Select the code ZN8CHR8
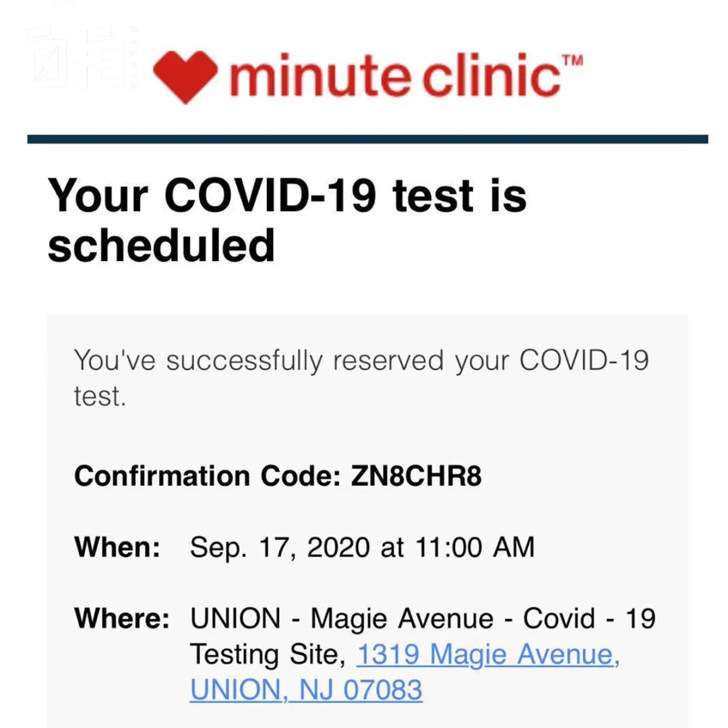Screen dimensions: 728x728 pyautogui.click(x=416, y=476)
